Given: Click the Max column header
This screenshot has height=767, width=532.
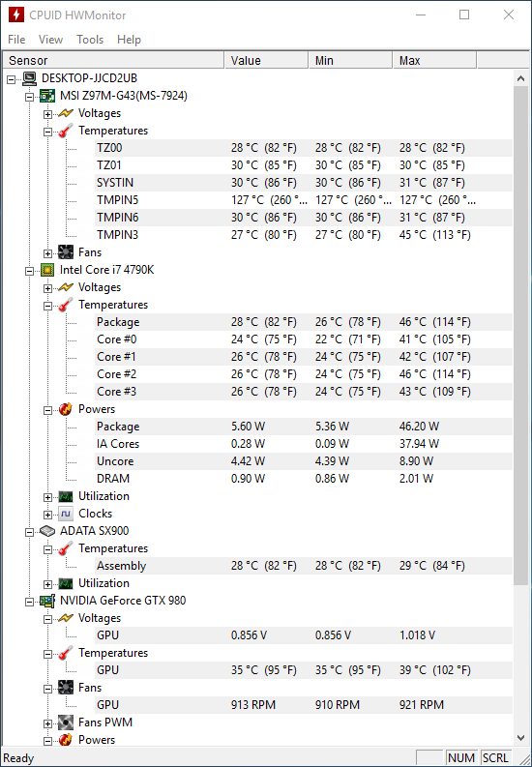Looking at the screenshot, I should tap(434, 60).
